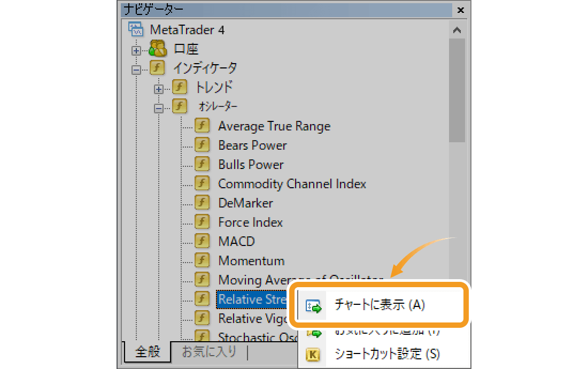Select Force Index text

coord(251,222)
